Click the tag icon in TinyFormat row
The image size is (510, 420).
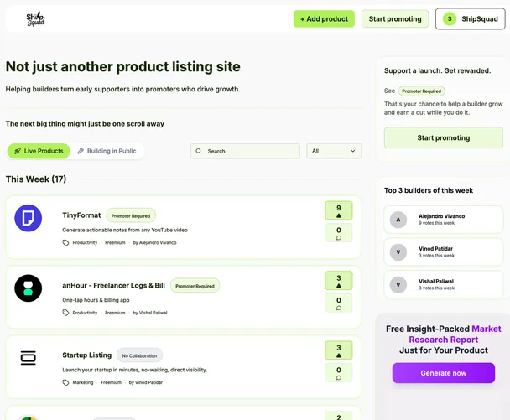65,243
